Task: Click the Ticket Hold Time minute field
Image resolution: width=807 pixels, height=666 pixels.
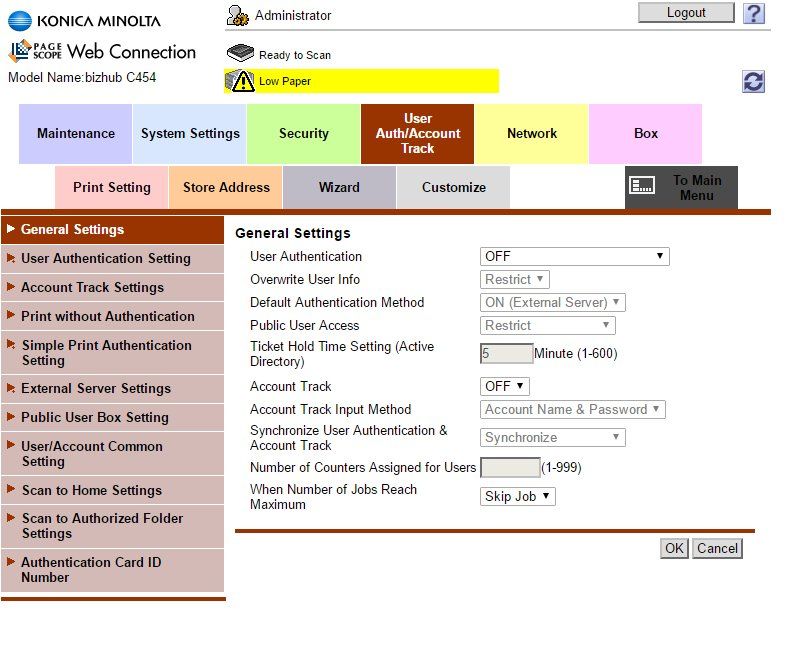Action: coord(507,353)
